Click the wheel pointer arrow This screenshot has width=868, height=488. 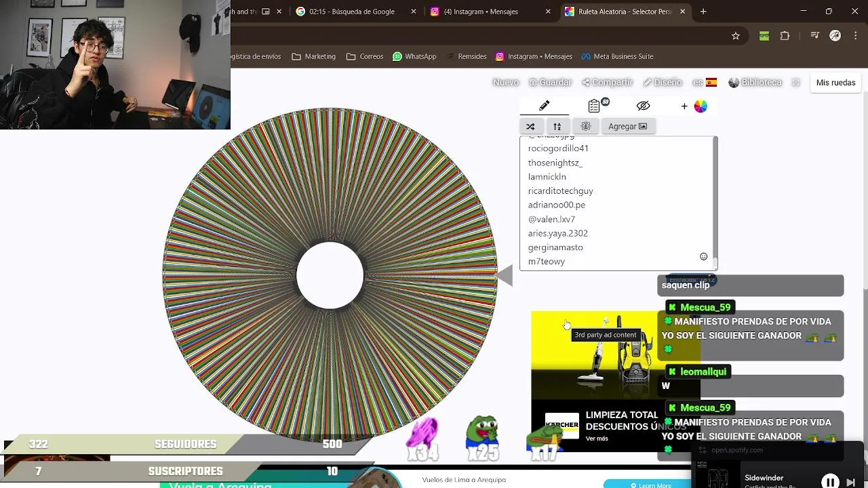(504, 275)
